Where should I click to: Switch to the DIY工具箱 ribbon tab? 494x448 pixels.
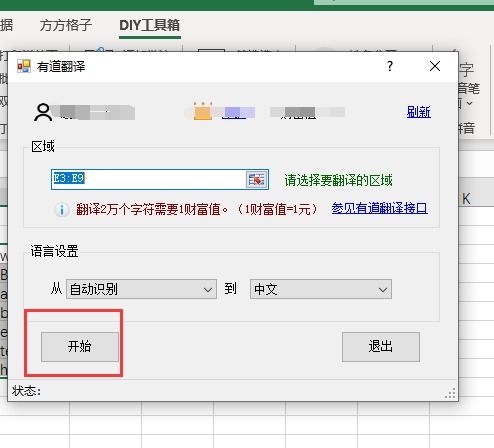click(x=150, y=25)
